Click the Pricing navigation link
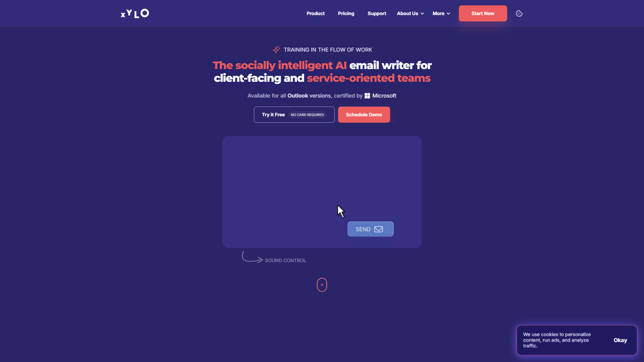This screenshot has width=644, height=362. (x=346, y=13)
